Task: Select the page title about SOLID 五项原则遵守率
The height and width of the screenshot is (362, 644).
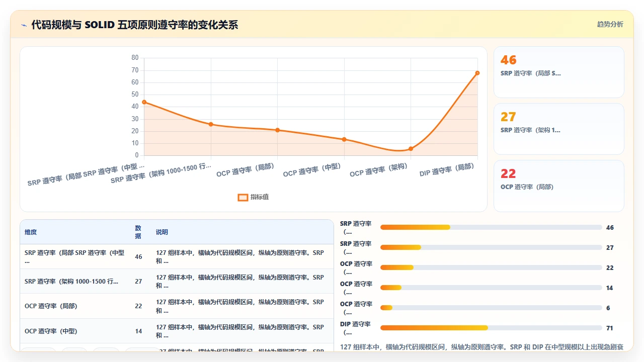Action: [135, 25]
